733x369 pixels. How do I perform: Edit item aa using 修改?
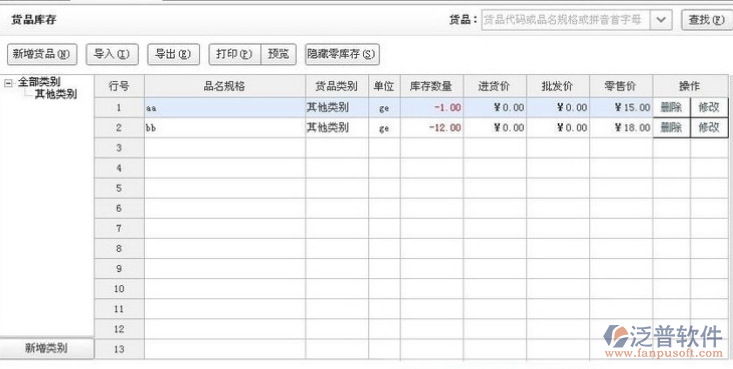pos(709,108)
